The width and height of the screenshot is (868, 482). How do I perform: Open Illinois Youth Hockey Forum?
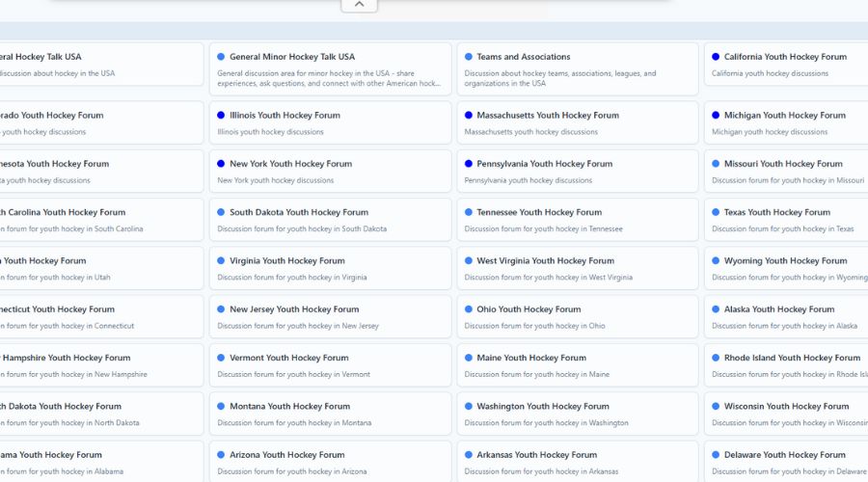pyautogui.click(x=285, y=115)
